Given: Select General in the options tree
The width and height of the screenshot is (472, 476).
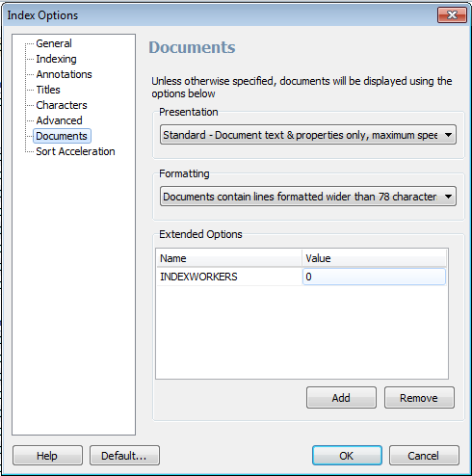Looking at the screenshot, I should (x=54, y=43).
